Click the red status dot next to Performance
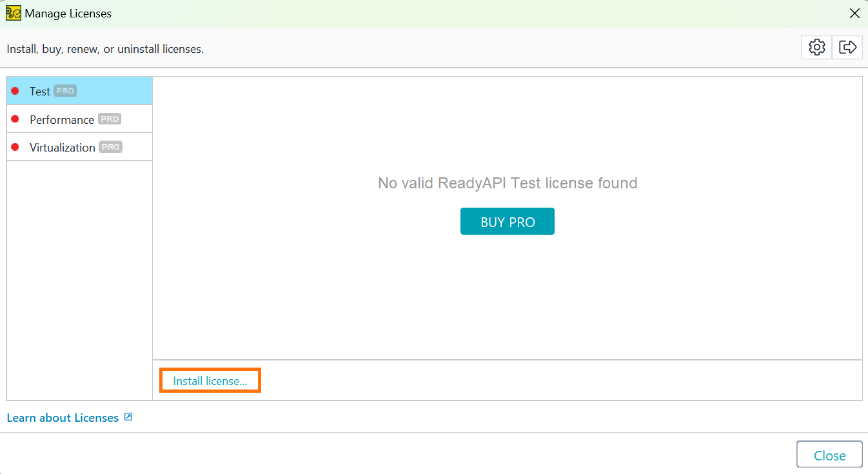Viewport: 868px width, 474px height. coord(15,119)
